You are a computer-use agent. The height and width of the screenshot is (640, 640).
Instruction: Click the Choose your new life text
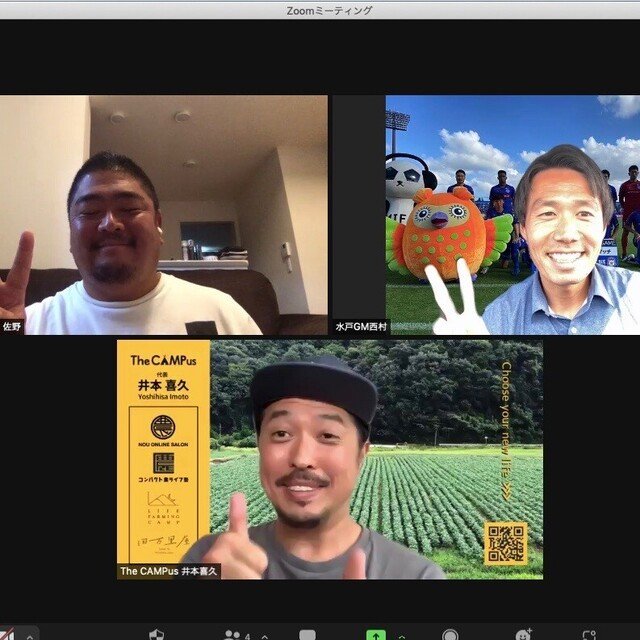506,431
